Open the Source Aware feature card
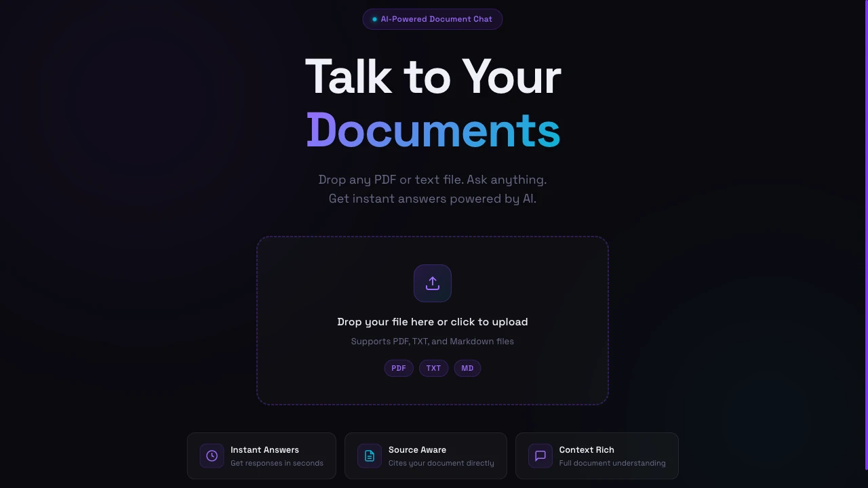868x488 pixels. (x=426, y=456)
